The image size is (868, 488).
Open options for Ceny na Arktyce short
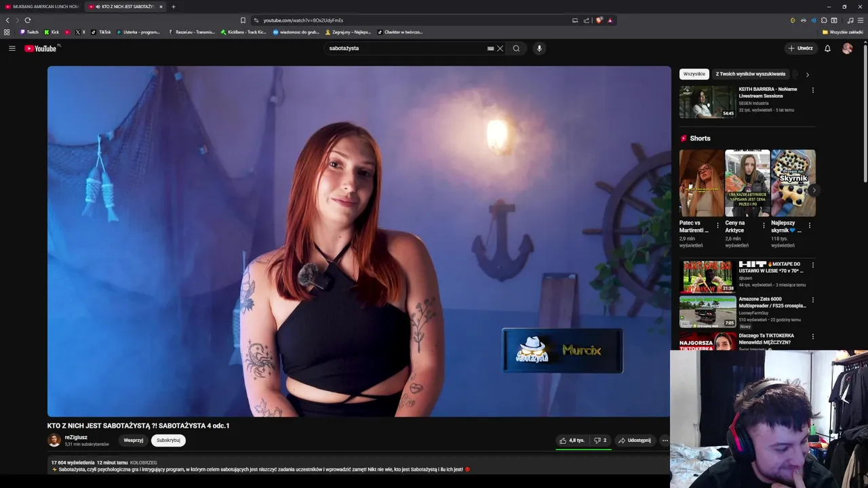764,226
